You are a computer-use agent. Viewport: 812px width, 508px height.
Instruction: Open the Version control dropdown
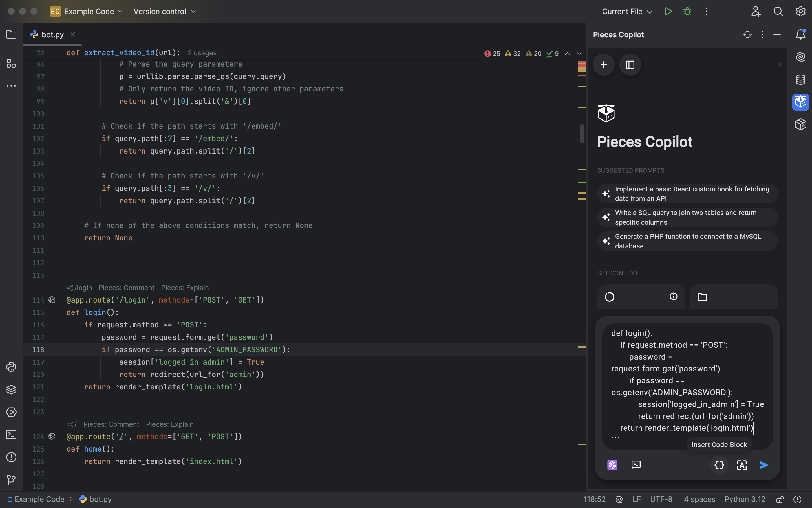164,11
